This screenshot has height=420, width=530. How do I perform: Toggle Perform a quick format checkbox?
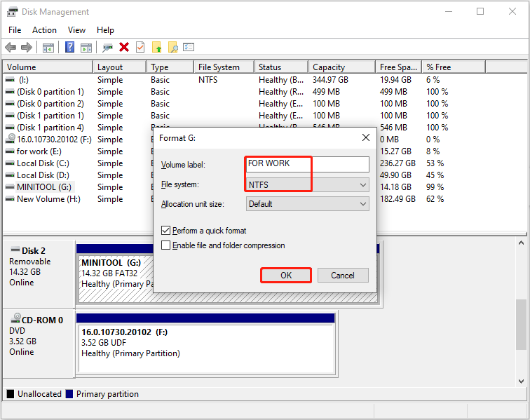pos(165,231)
